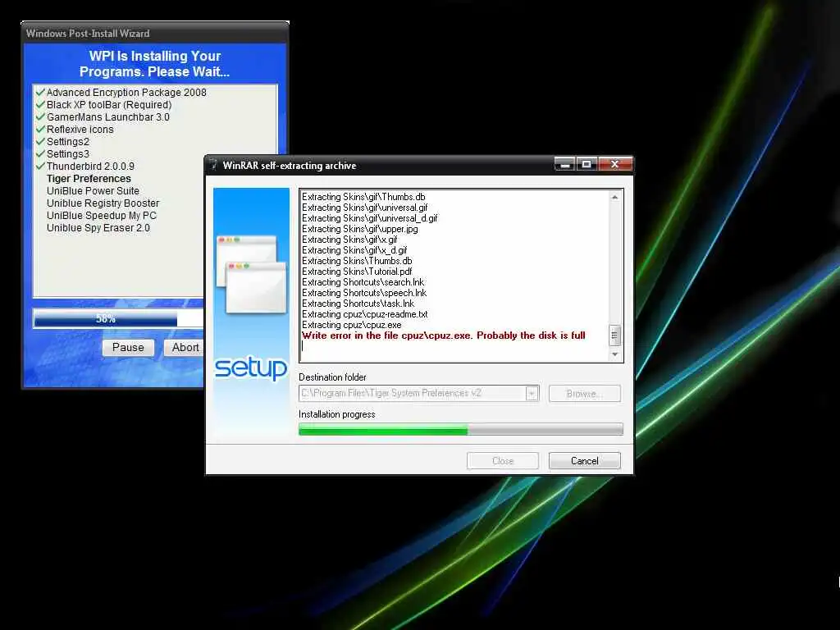Select 'Reflexive icons' list entry
Screen dimensions: 840x630
coord(80,129)
